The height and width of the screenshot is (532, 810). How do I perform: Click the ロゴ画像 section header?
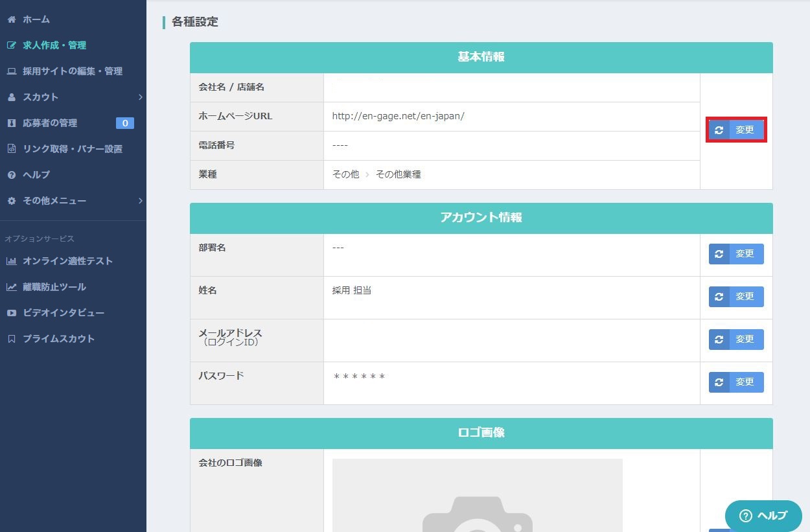481,433
